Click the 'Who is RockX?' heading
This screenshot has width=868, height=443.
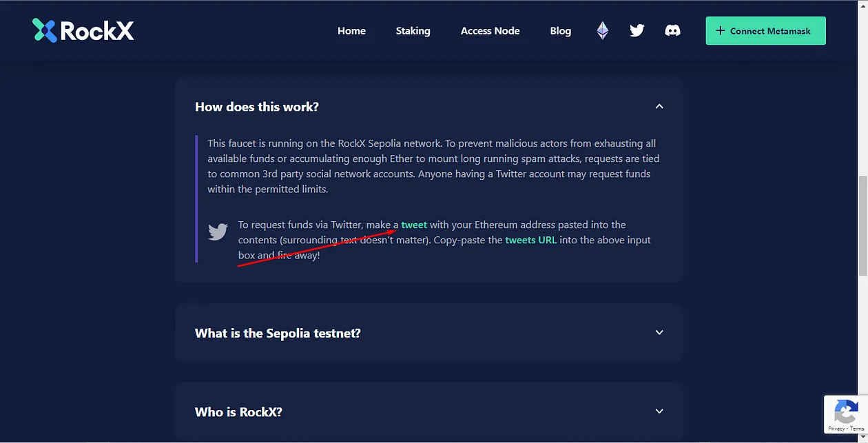click(238, 412)
